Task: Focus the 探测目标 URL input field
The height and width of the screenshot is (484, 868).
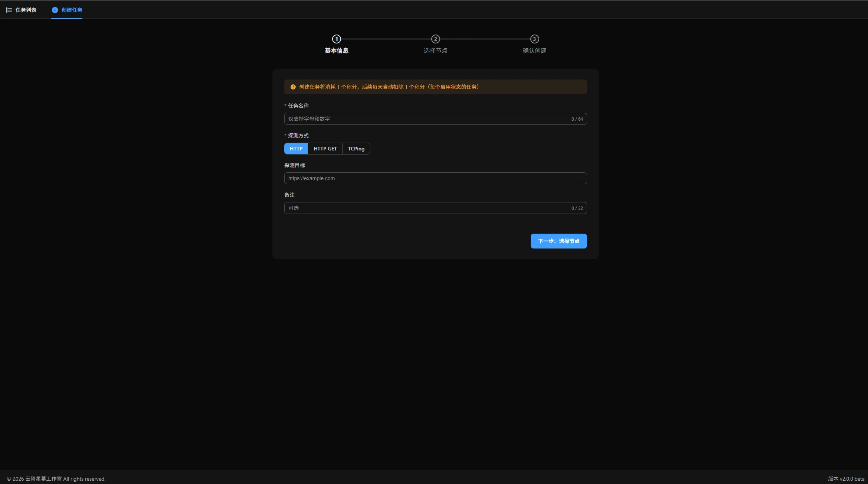Action: pos(435,178)
